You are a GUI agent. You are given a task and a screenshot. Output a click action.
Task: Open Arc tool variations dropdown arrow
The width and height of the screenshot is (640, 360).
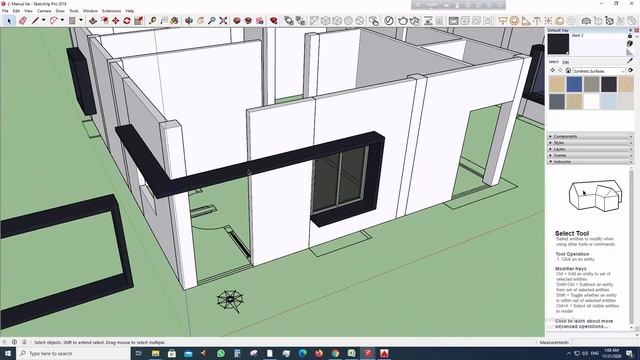click(62, 20)
